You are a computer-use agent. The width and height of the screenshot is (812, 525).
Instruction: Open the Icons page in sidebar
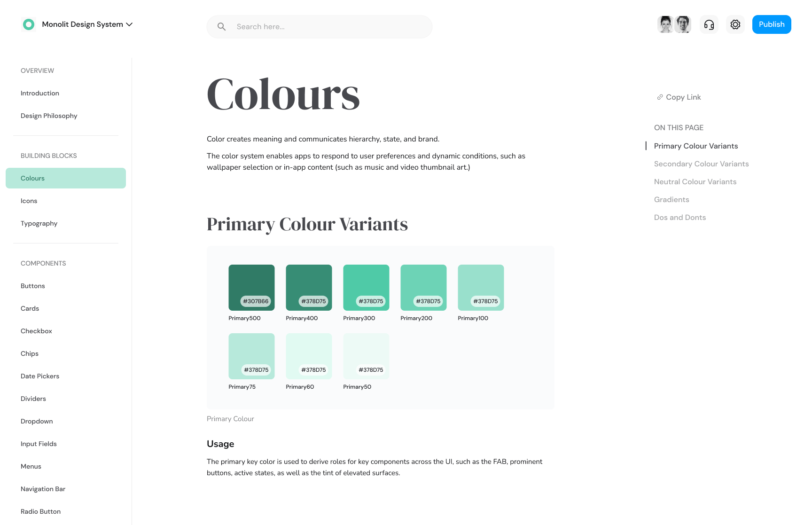point(29,201)
